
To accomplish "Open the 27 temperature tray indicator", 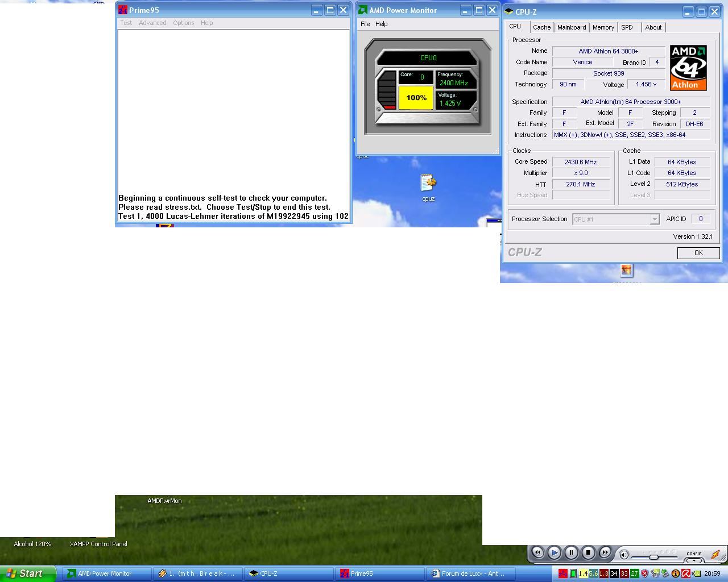I will pyautogui.click(x=635, y=573).
